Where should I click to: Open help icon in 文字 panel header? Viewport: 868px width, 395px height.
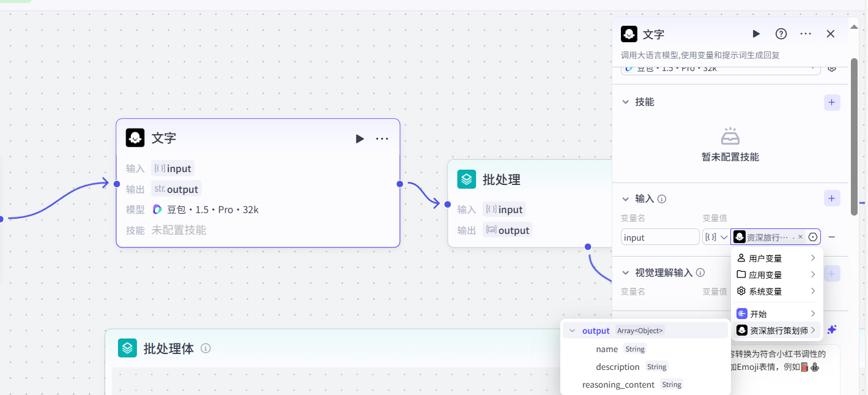coord(781,34)
